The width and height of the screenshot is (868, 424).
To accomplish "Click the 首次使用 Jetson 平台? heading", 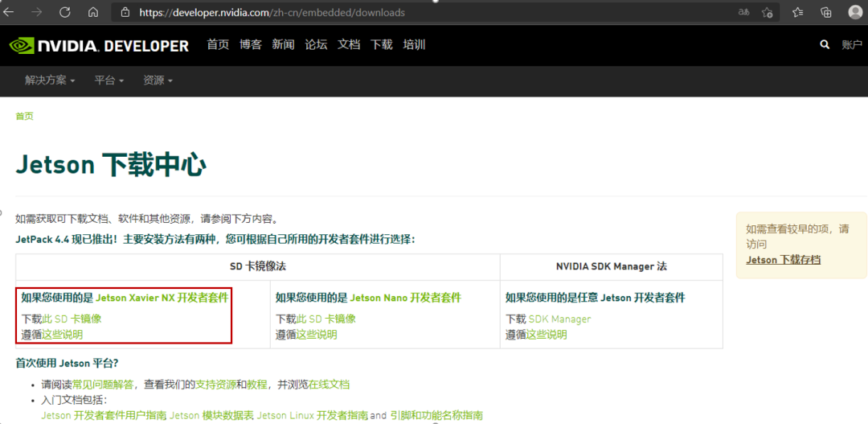I will [x=67, y=364].
